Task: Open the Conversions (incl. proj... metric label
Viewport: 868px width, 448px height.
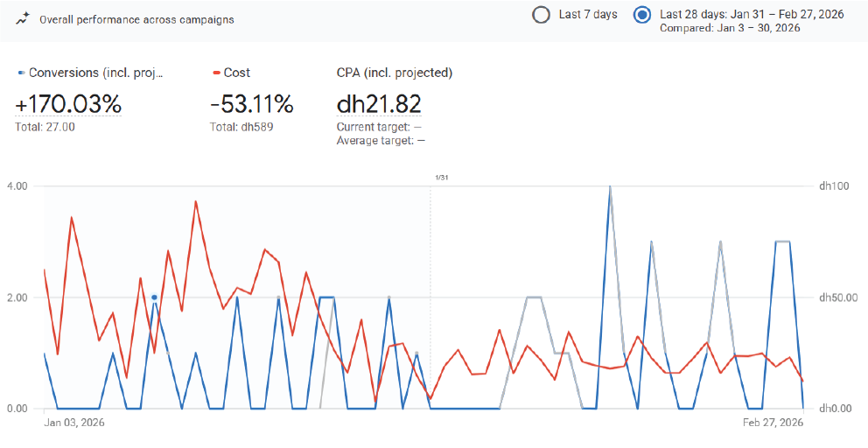Action: pyautogui.click(x=96, y=73)
